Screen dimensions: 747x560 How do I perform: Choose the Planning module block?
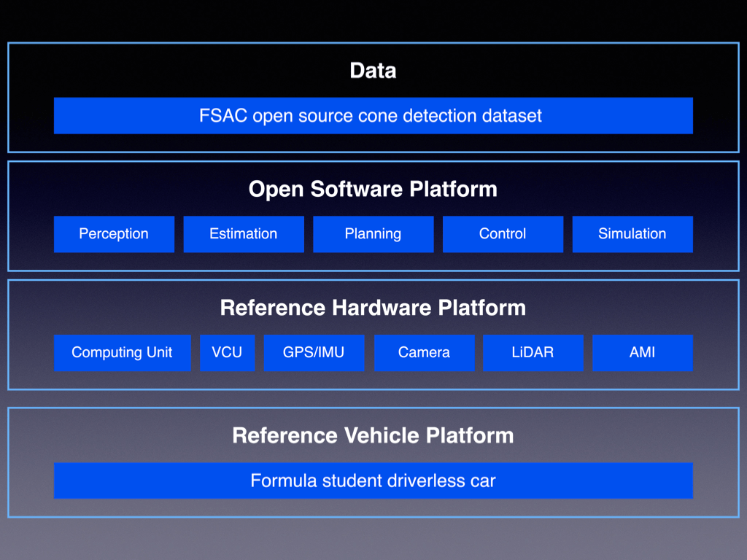pyautogui.click(x=373, y=234)
